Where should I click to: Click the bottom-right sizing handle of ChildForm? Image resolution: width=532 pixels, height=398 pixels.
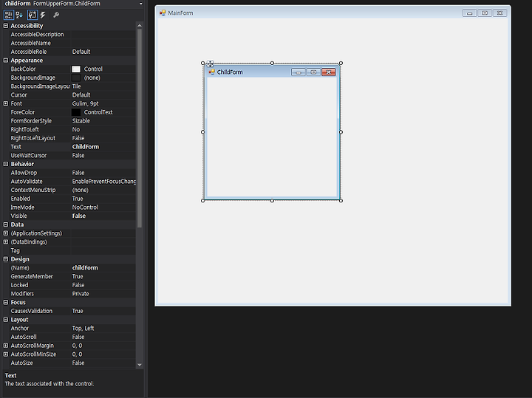341,201
